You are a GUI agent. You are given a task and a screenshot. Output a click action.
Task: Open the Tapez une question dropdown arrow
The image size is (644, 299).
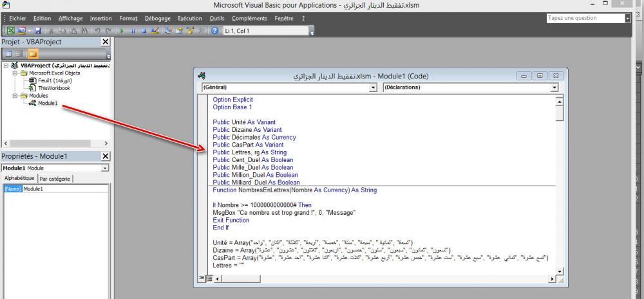[627, 19]
